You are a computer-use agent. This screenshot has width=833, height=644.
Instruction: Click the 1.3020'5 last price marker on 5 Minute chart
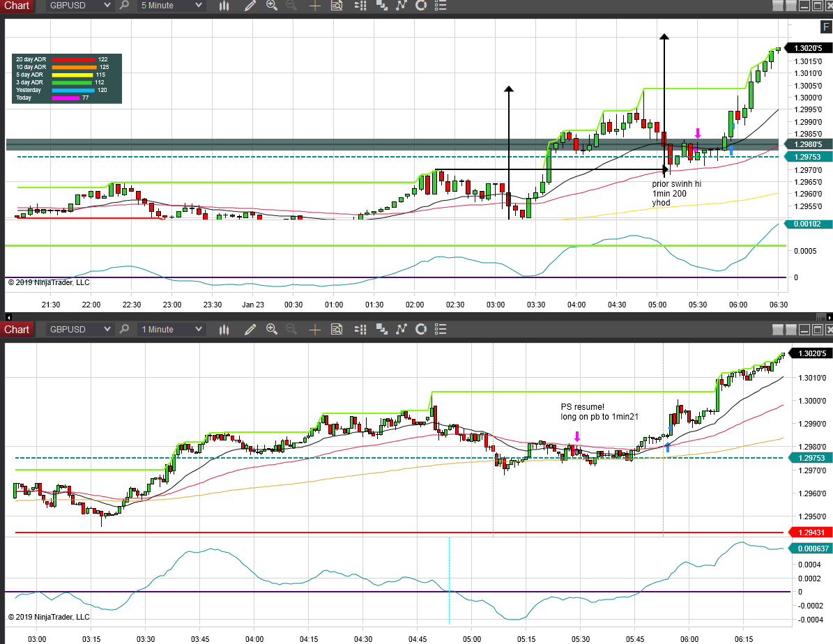[807, 48]
